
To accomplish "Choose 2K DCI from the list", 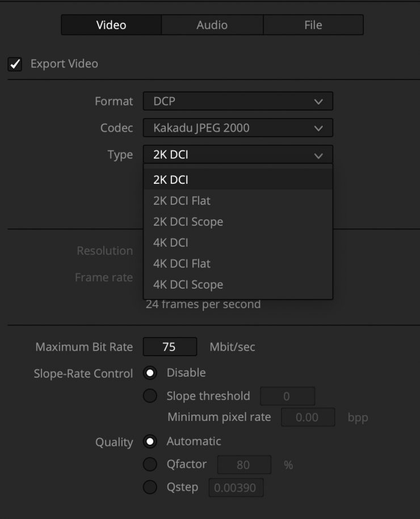I will click(237, 180).
